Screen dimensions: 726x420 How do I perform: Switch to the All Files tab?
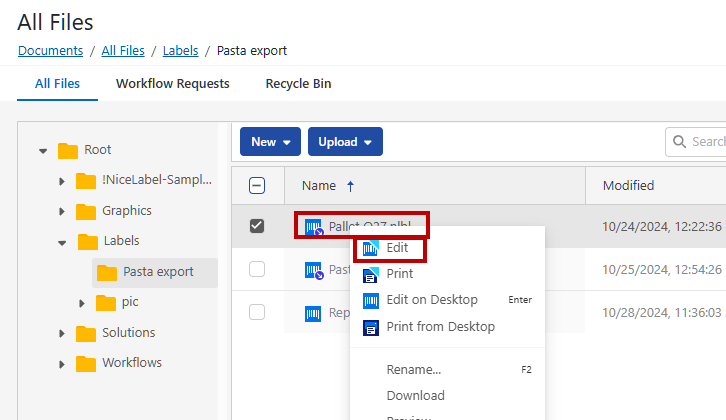pos(57,84)
